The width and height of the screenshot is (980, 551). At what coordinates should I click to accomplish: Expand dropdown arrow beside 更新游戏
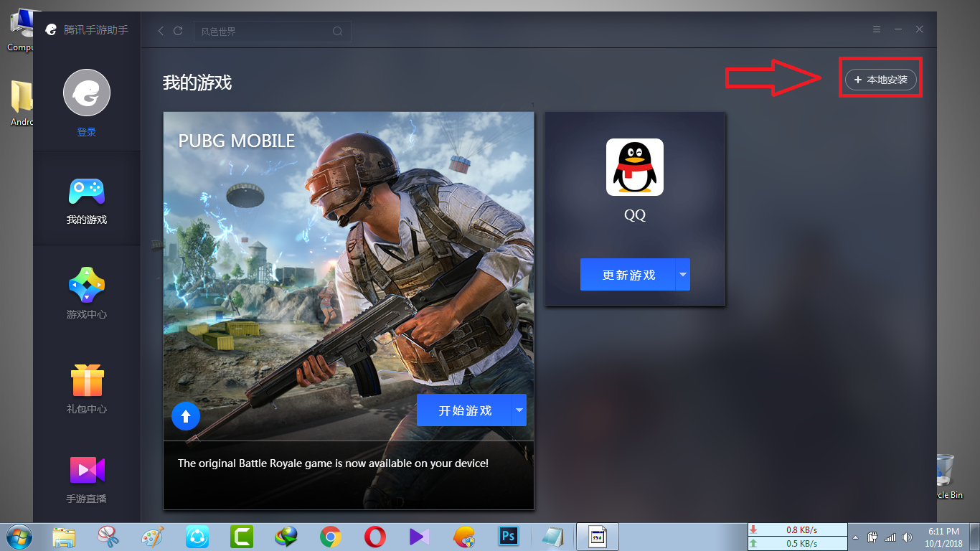click(683, 275)
